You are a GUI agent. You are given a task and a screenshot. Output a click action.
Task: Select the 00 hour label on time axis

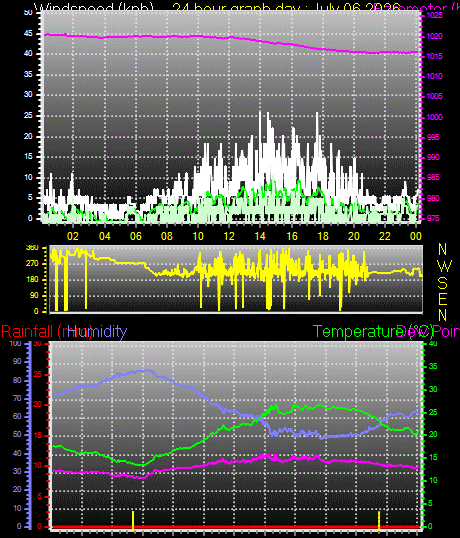tap(415, 236)
